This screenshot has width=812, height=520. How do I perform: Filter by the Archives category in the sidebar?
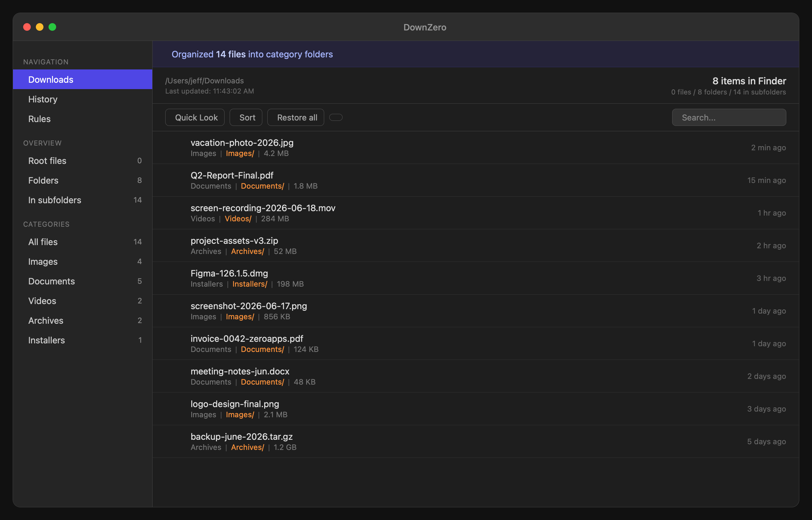click(82, 320)
